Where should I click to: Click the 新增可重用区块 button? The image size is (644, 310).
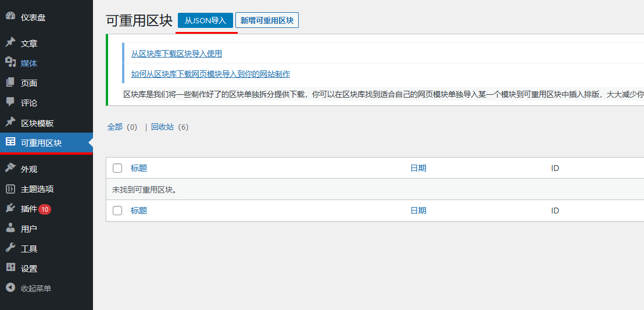[267, 20]
